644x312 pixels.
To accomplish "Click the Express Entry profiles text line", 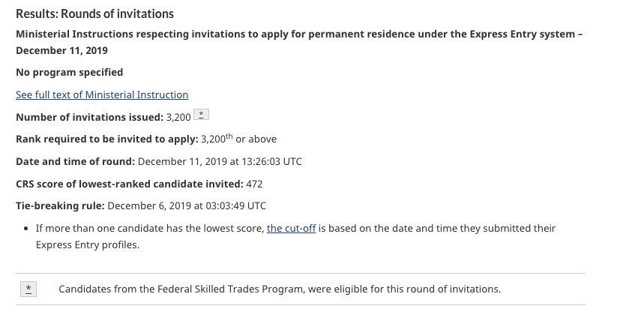I will pos(87,244).
